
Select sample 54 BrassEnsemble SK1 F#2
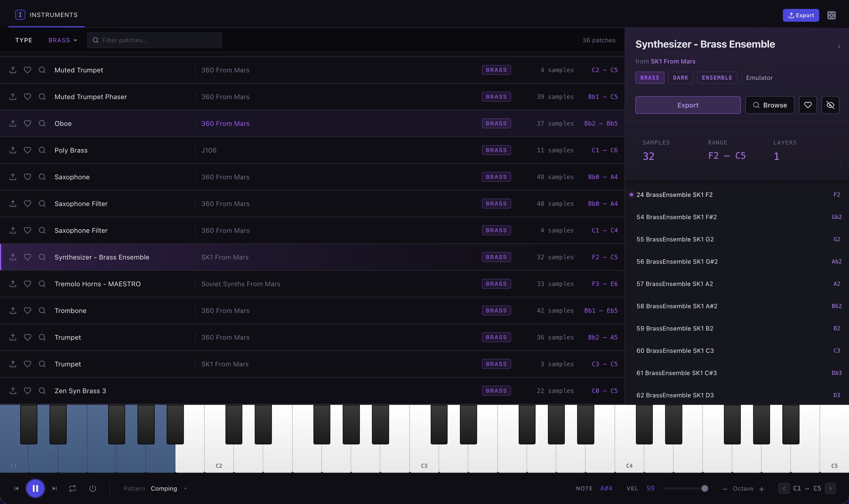point(737,217)
